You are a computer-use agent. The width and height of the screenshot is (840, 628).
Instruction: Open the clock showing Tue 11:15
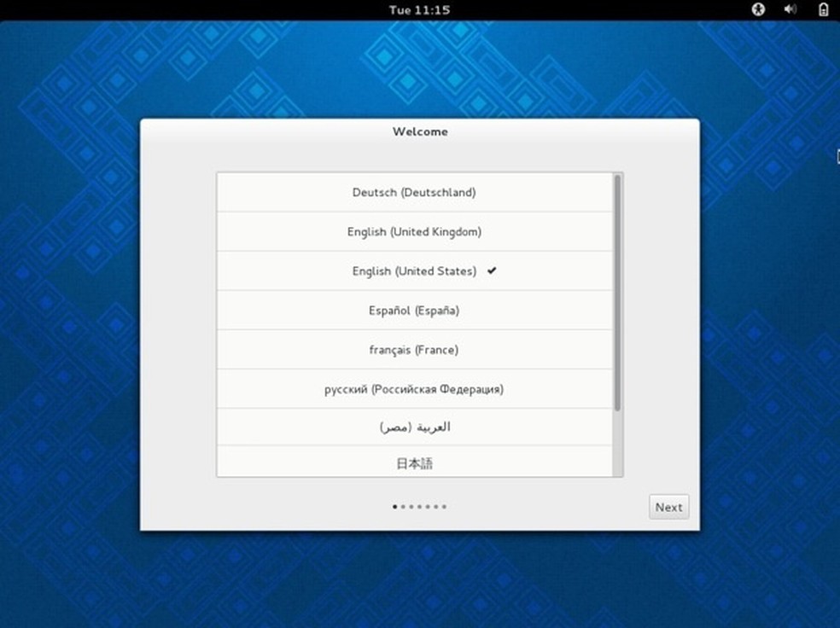click(419, 10)
